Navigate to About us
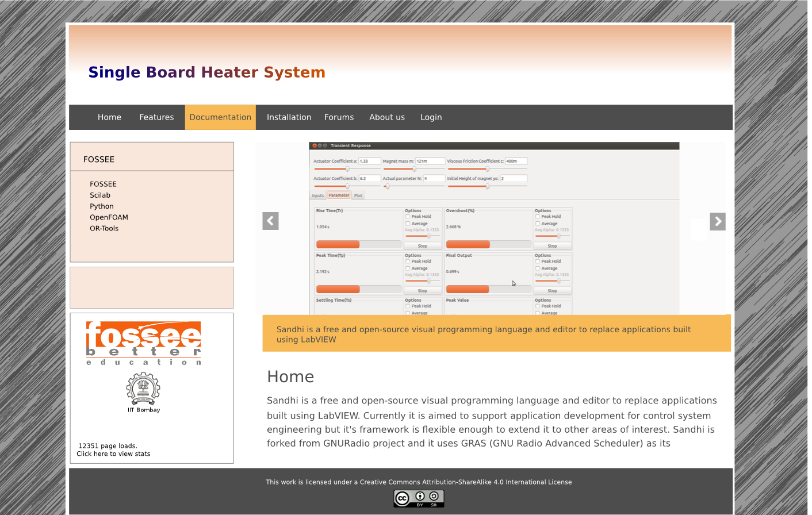 pos(387,117)
